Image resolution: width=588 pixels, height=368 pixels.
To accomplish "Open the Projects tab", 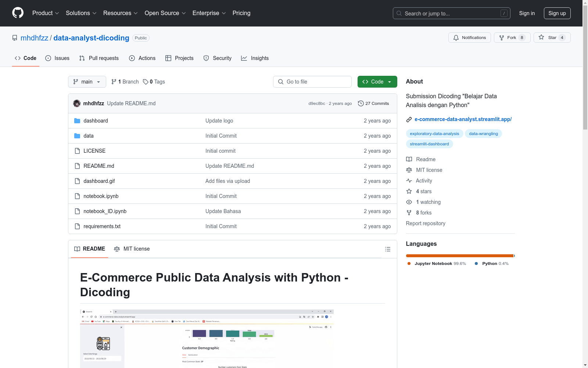I will click(x=179, y=58).
